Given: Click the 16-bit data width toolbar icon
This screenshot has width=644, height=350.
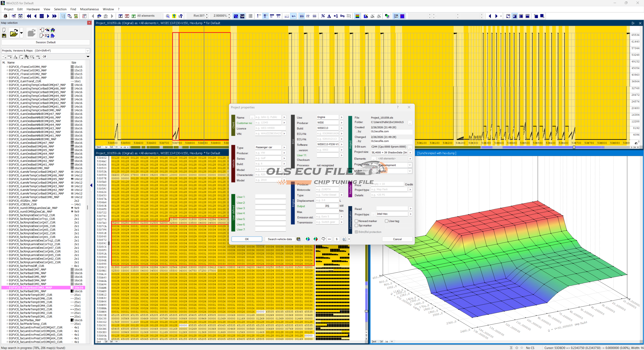Looking at the screenshot, I should click(x=265, y=16).
